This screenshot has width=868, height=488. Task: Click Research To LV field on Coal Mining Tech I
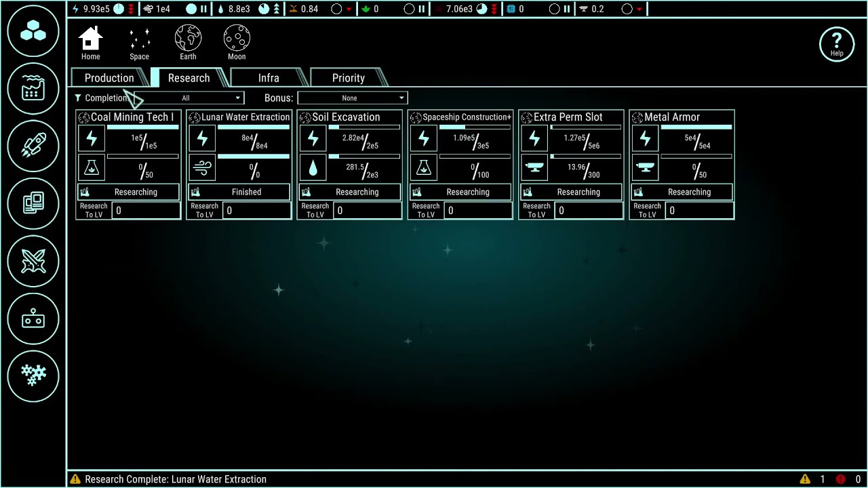click(146, 211)
